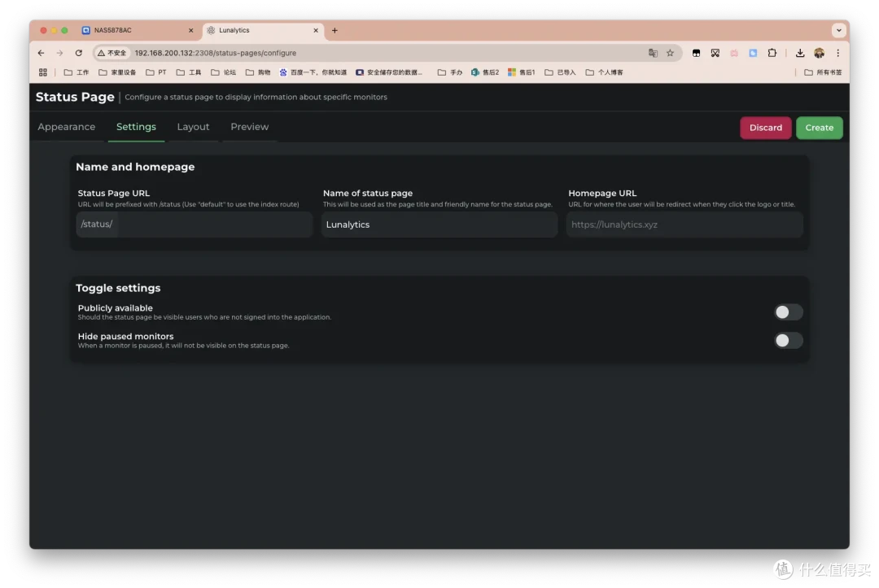Viewport: 879px width, 588px height.
Task: Click the Name and homepage section heading
Action: [135, 167]
